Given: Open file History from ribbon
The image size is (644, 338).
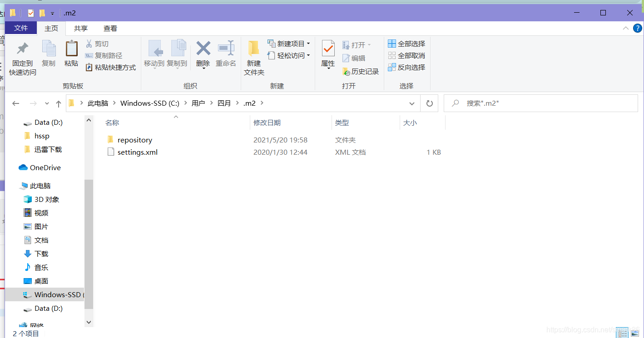Looking at the screenshot, I should pyautogui.click(x=361, y=71).
